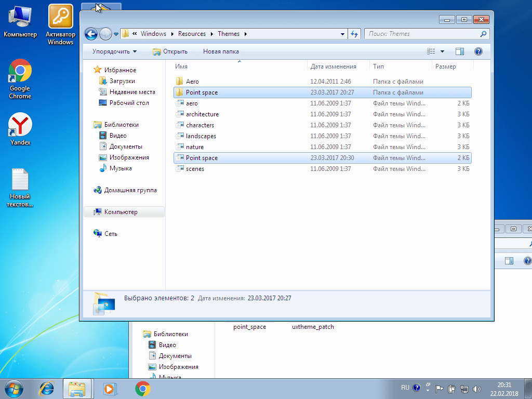Launch Windows Media Player from the taskbar
This screenshot has width=532, height=399.
click(x=109, y=389)
